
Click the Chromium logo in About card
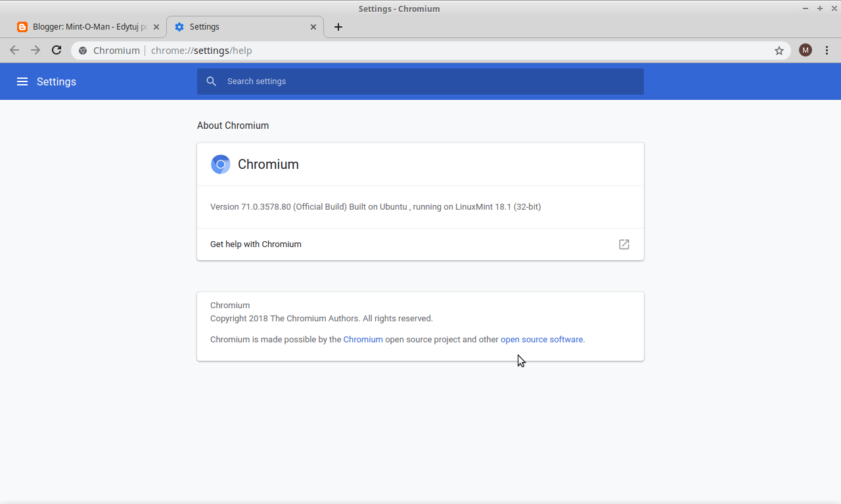tap(220, 164)
